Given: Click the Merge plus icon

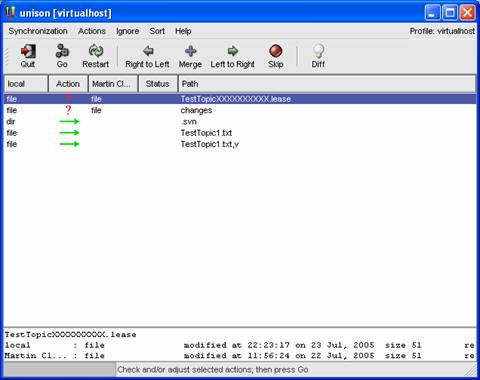Looking at the screenshot, I should coord(190,51).
